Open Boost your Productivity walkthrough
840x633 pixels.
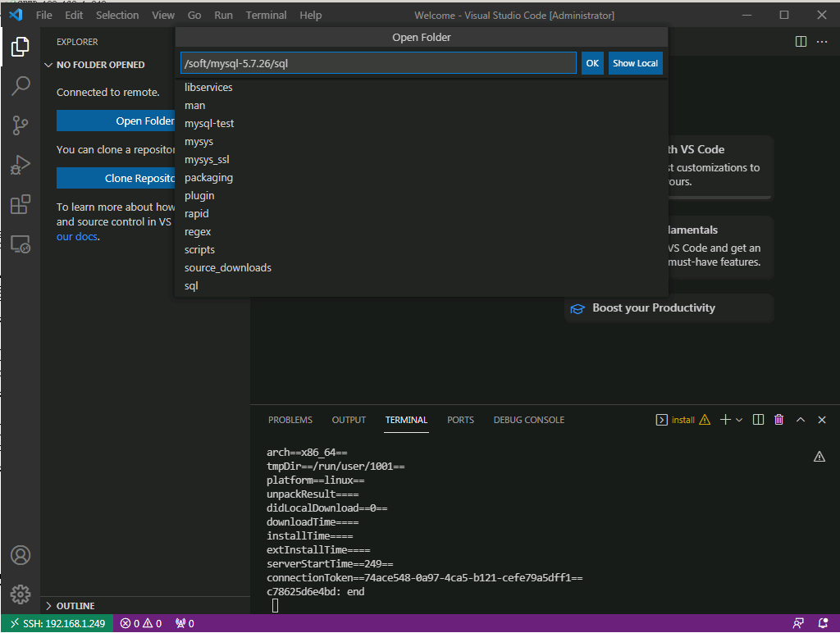669,308
